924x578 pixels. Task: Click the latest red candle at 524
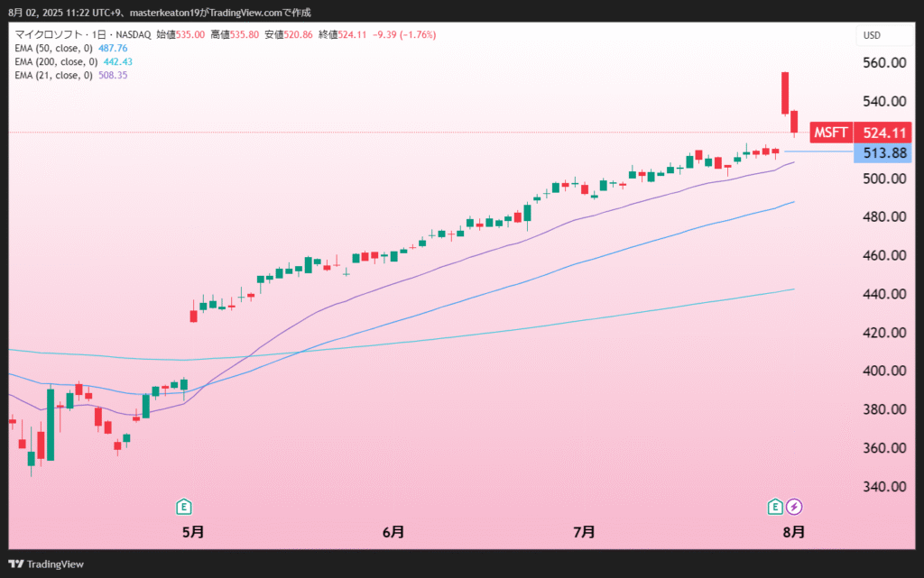794,123
